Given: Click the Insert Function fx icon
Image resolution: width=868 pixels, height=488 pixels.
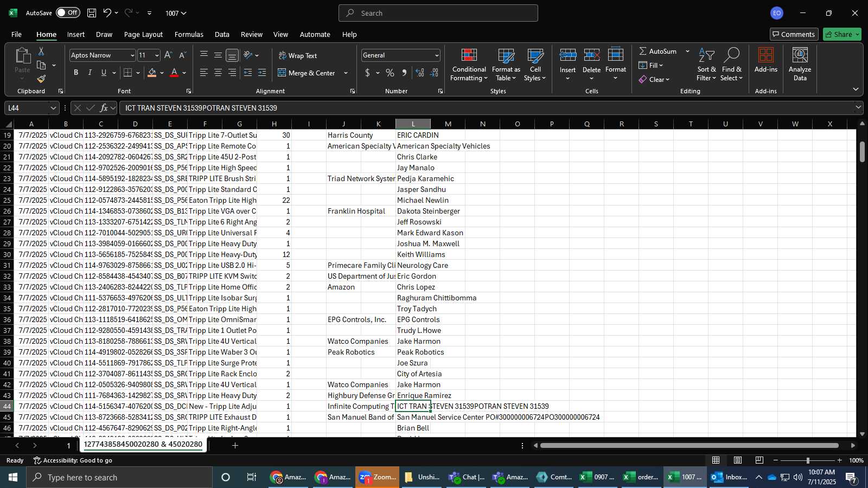Looking at the screenshot, I should [x=104, y=108].
